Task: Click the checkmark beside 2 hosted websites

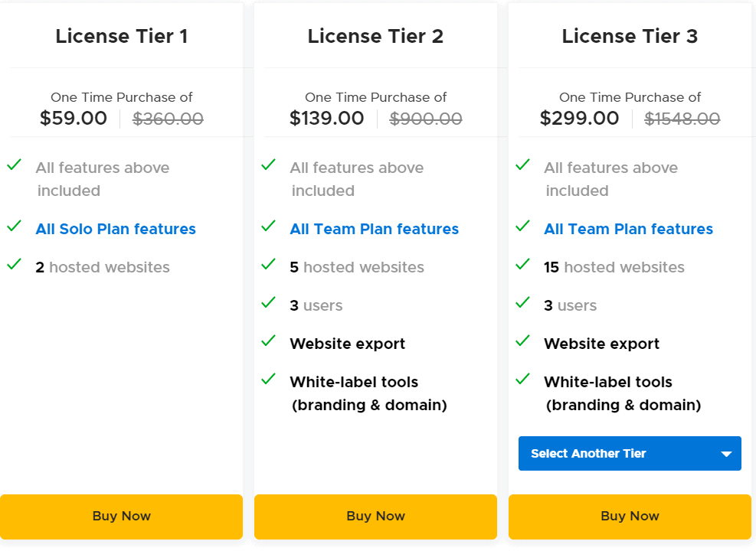Action: pyautogui.click(x=14, y=264)
